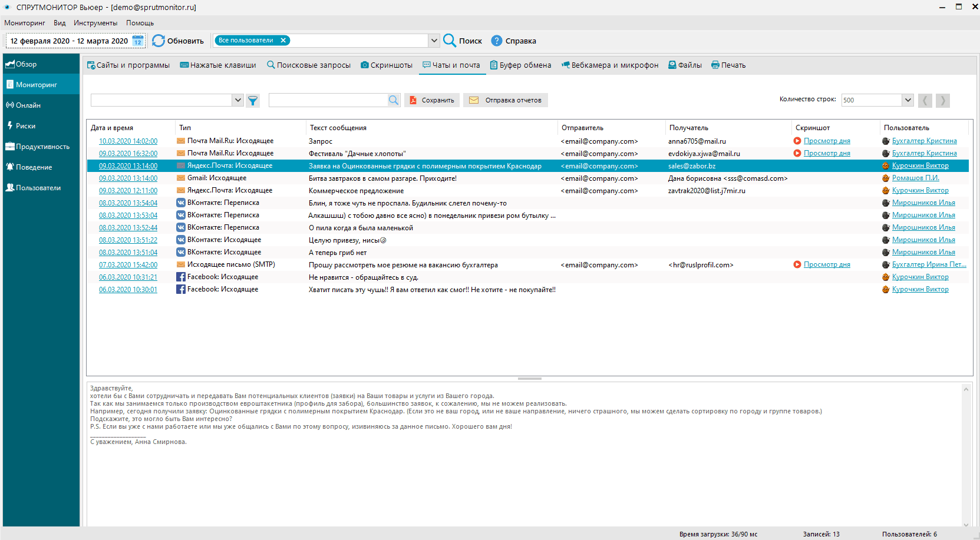Click the message preview scrollbar down arrow

coord(966,524)
